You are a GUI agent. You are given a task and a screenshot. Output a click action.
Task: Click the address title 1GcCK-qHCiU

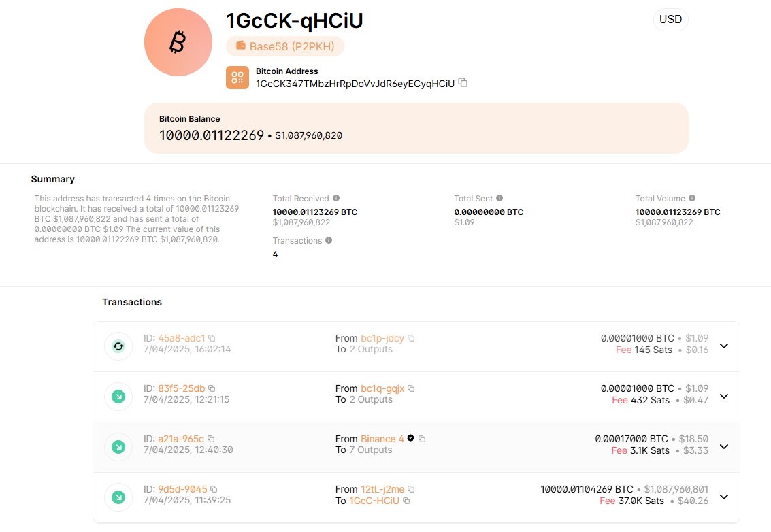[x=295, y=20]
